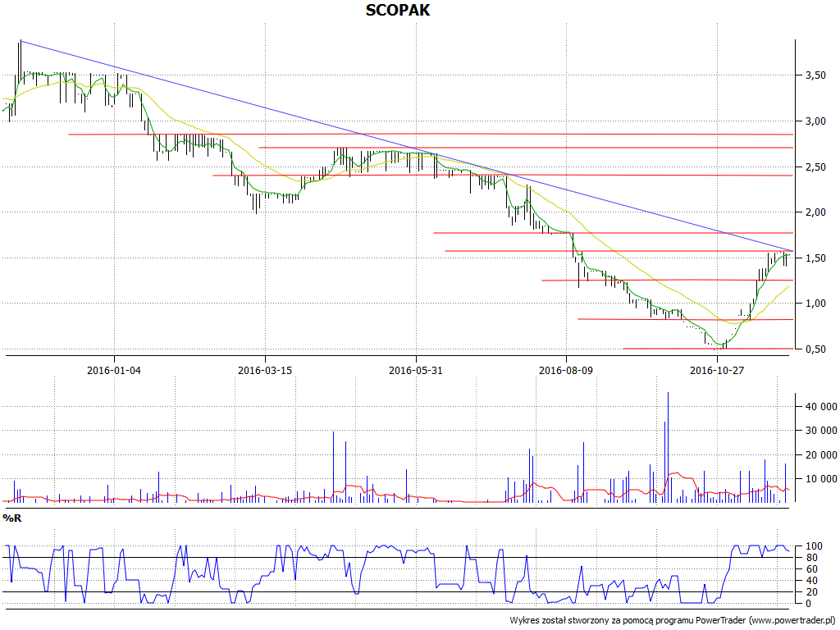Click the 80 level on %R axis
This screenshot has width=840, height=630.
point(810,558)
